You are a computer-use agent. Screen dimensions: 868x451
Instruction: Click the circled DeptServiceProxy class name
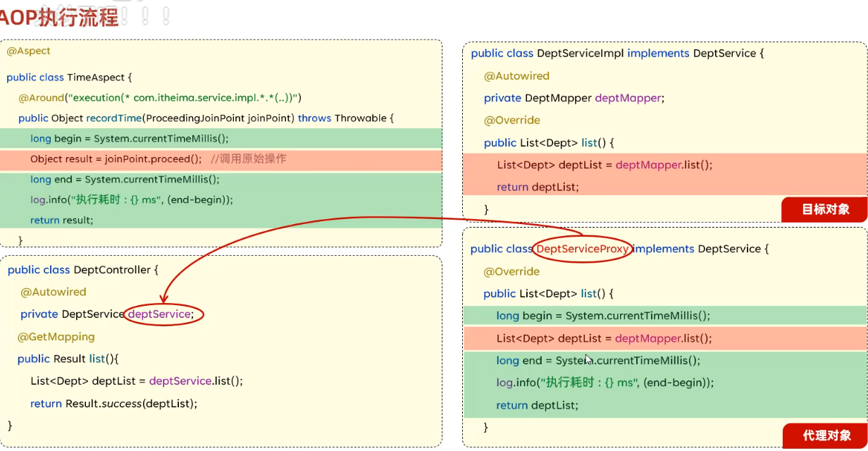582,249
